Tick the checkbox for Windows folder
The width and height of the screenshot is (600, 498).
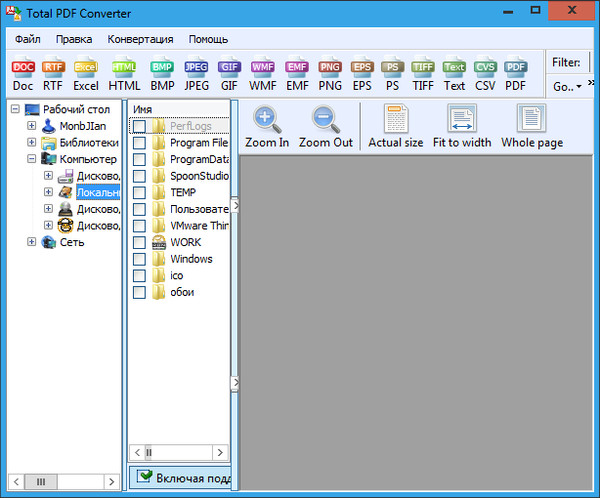[x=139, y=259]
